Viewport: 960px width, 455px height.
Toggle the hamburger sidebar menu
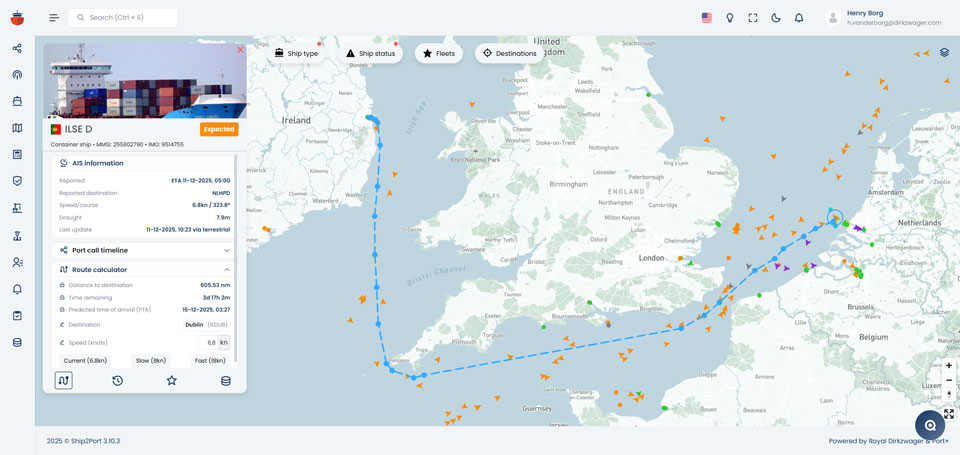tap(54, 18)
